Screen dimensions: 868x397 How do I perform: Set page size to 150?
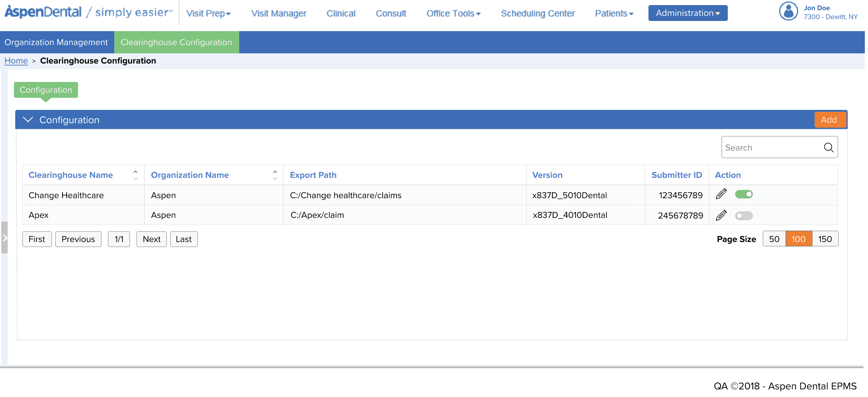pyautogui.click(x=825, y=239)
